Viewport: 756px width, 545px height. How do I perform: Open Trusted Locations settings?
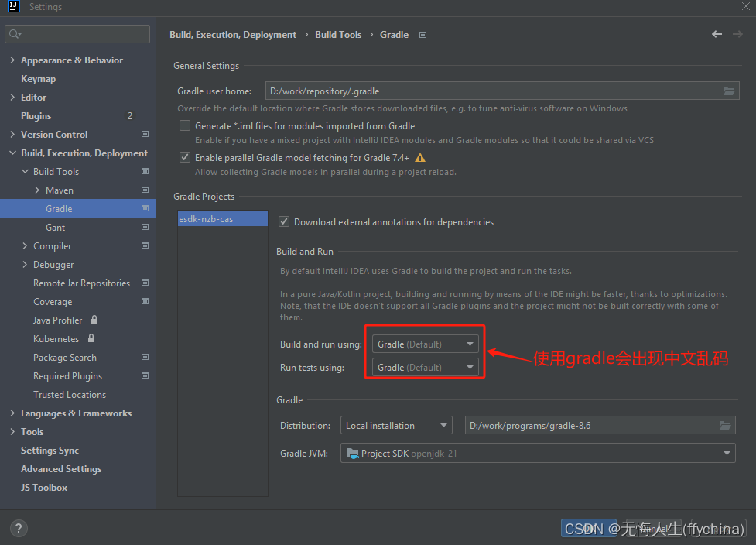pos(70,395)
